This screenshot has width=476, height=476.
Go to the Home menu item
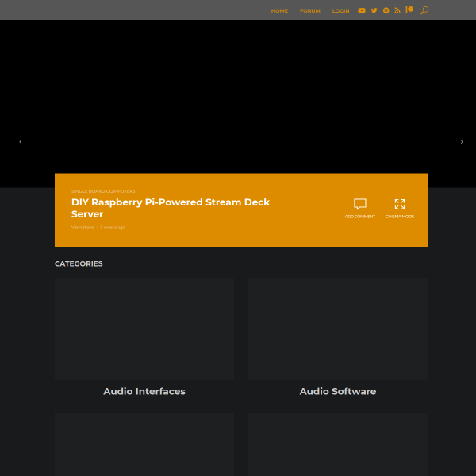pos(279,11)
